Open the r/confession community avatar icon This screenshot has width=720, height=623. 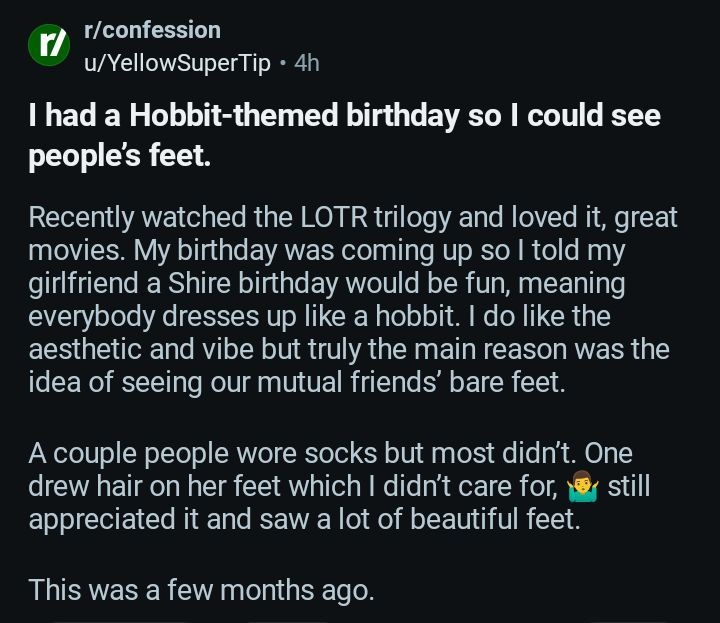click(x=47, y=47)
